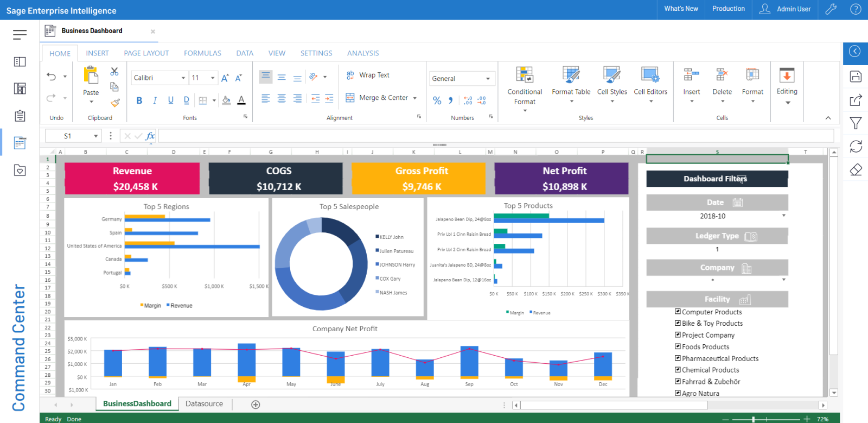Switch to the Datasource sheet tab
This screenshot has height=423, width=868.
click(x=204, y=404)
